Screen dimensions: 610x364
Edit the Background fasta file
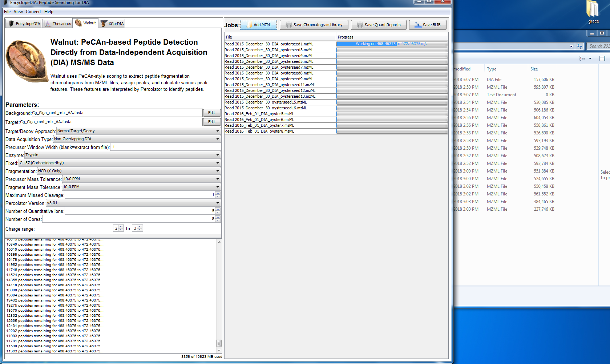click(x=211, y=113)
